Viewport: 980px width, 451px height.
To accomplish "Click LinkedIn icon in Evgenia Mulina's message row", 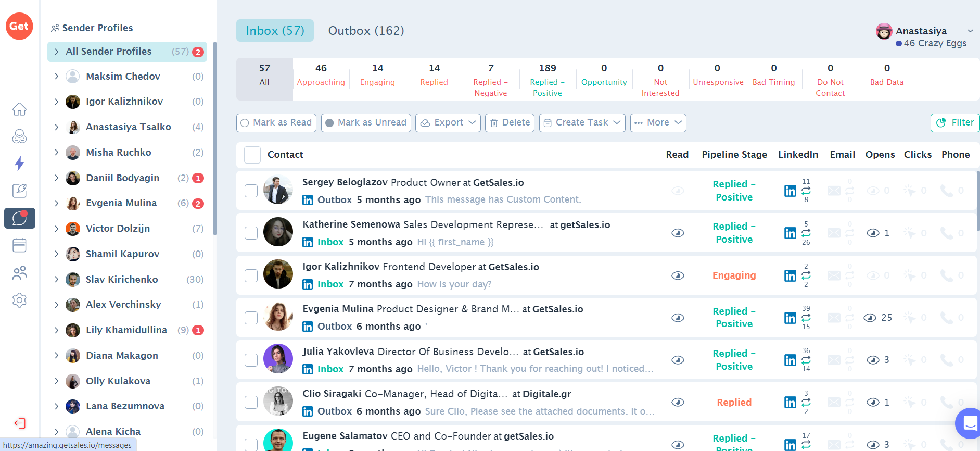I will tap(790, 318).
